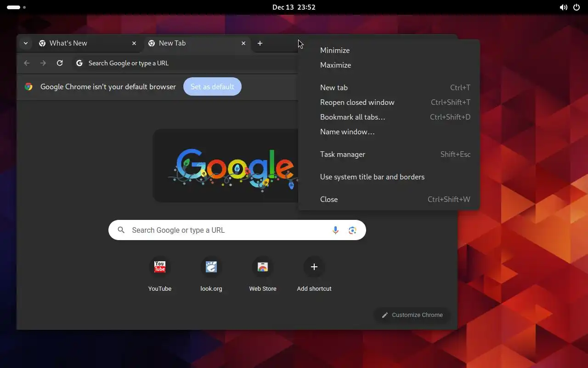Open the tab search dropdown arrow
The height and width of the screenshot is (368, 588).
26,43
